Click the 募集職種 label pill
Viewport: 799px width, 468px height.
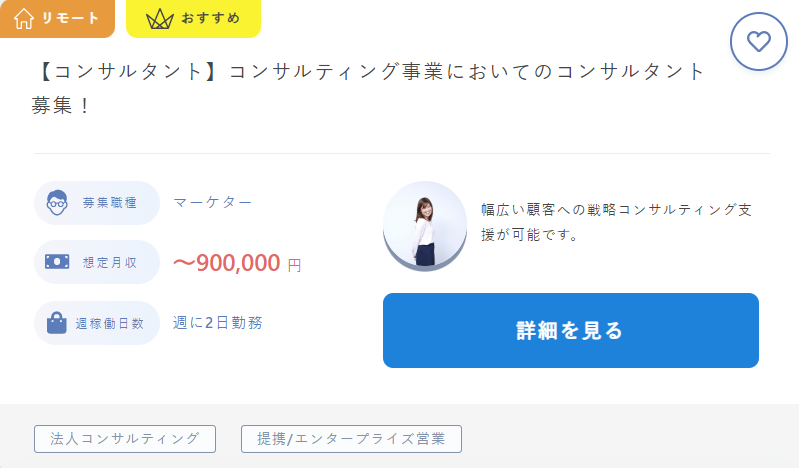pos(97,203)
